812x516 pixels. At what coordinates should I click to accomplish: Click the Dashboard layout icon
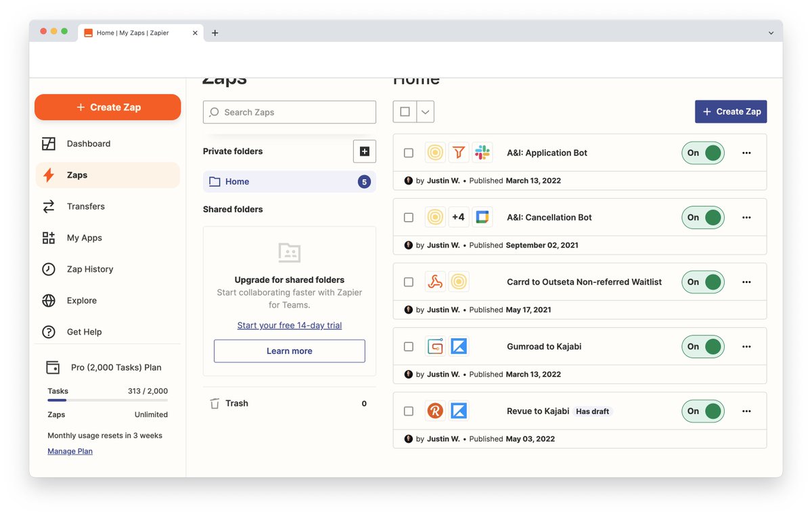49,143
